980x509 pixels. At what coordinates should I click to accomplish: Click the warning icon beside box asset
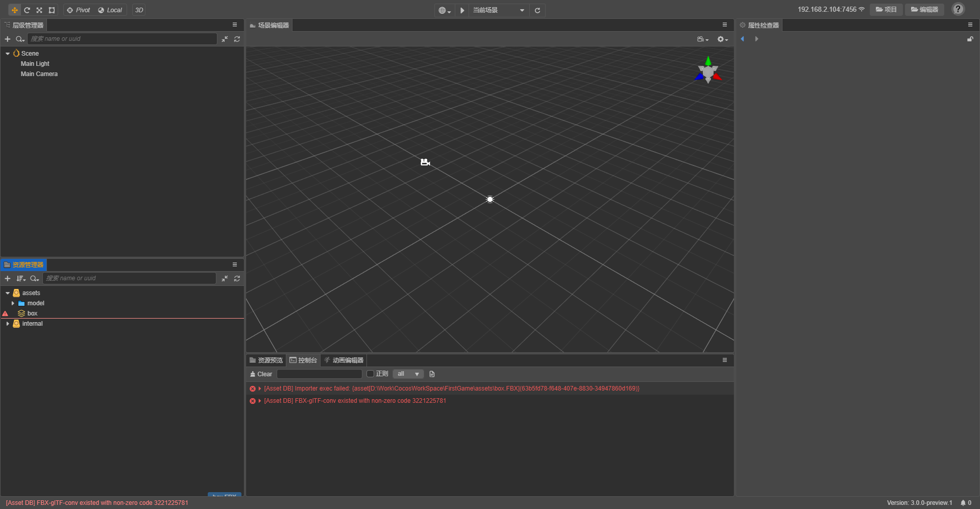click(x=5, y=313)
